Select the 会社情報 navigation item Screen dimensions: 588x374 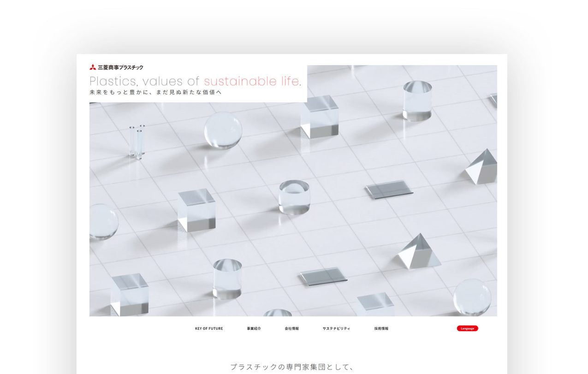point(291,328)
